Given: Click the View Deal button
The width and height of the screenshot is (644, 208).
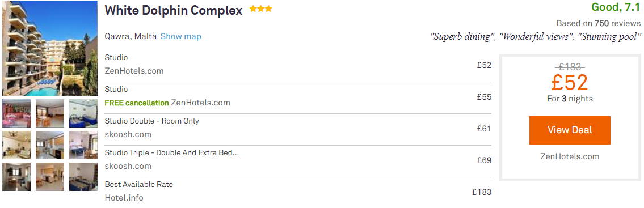Looking at the screenshot, I should click(x=570, y=130).
